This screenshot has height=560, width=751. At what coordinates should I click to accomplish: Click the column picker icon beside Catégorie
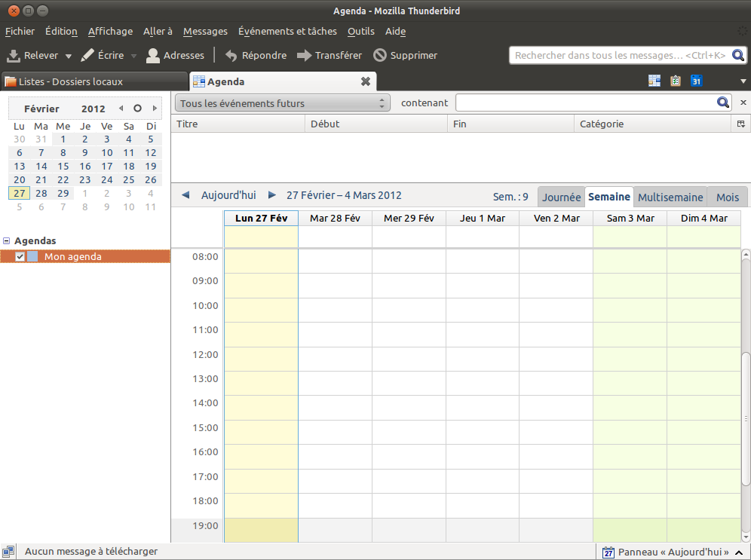[740, 124]
